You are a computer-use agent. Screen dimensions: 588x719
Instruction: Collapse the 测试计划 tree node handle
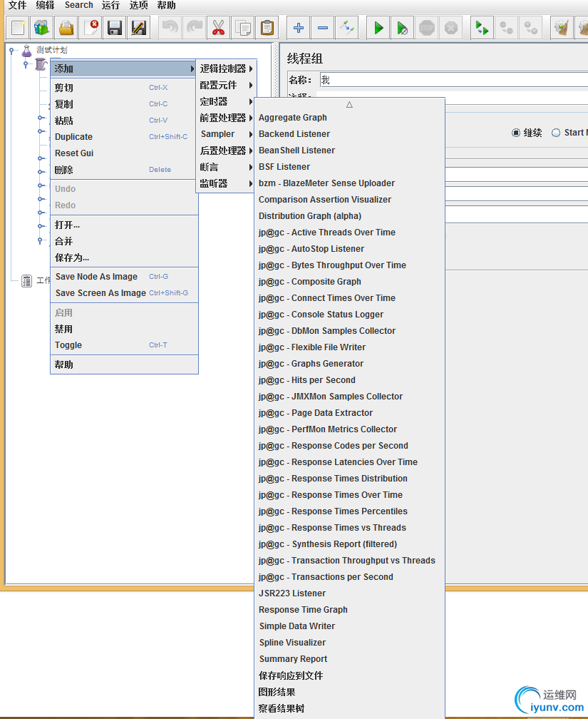[x=11, y=51]
